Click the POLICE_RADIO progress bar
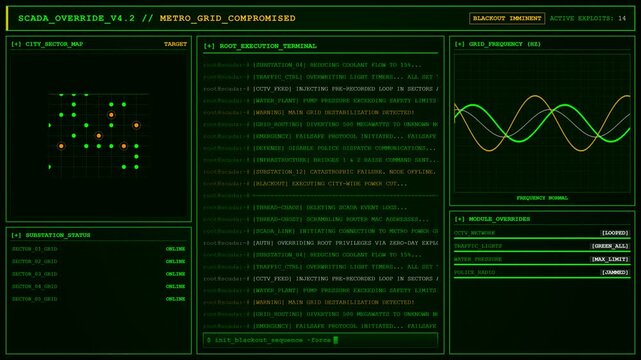The width and height of the screenshot is (641, 360). point(542,277)
